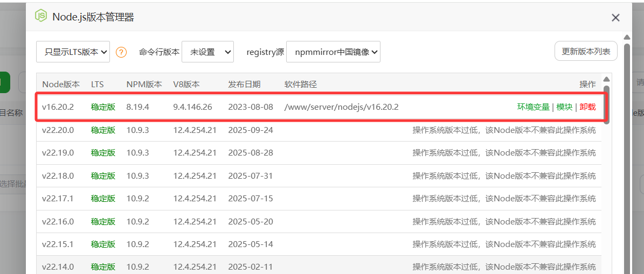Click release date 2025-07-31

point(251,176)
